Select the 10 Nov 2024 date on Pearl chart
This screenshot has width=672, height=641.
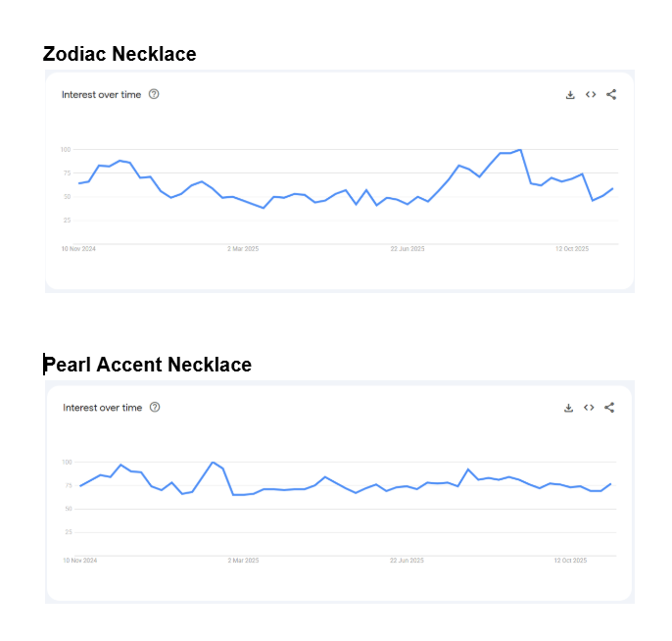[x=80, y=561]
